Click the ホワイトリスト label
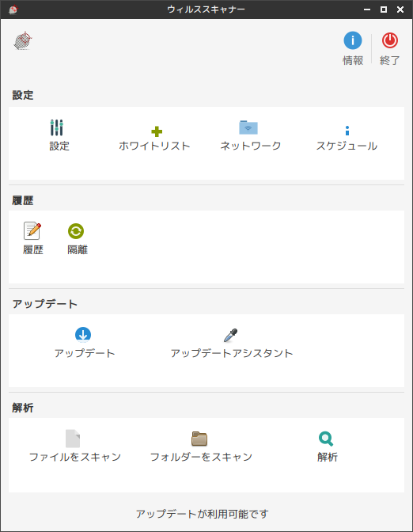 click(154, 146)
